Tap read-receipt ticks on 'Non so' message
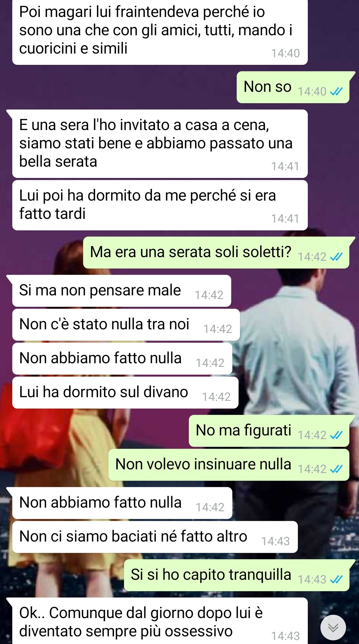The image size is (359, 644). 336,91
